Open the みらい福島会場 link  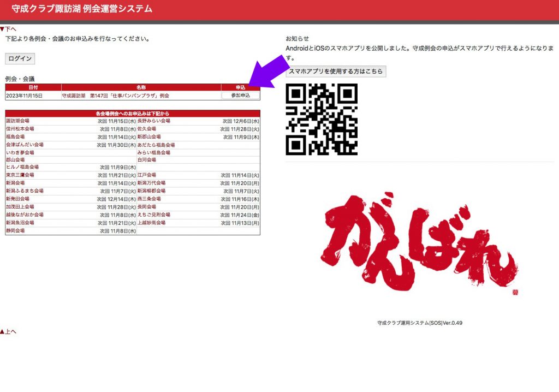point(154,153)
